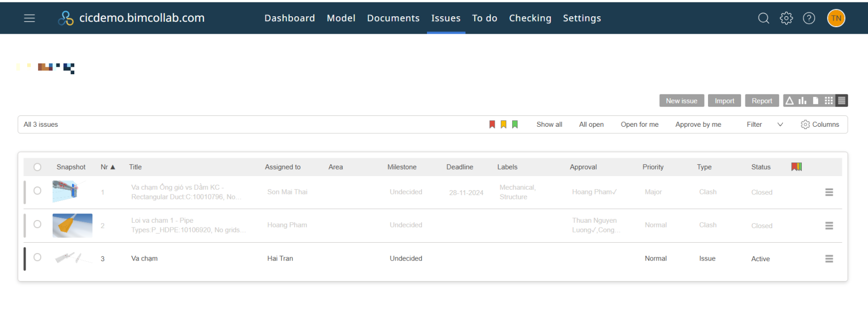Click the red priority flag filter
Screen dimensions: 868x311
492,125
